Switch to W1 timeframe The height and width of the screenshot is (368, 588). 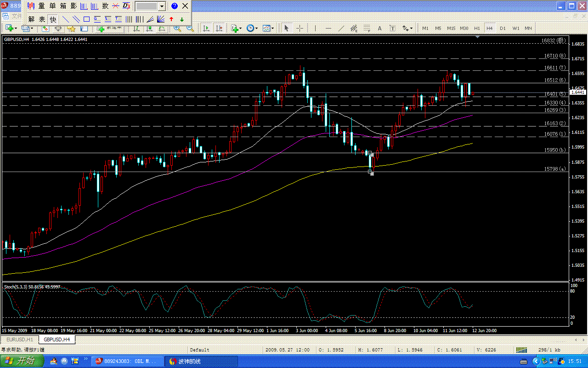tap(515, 28)
